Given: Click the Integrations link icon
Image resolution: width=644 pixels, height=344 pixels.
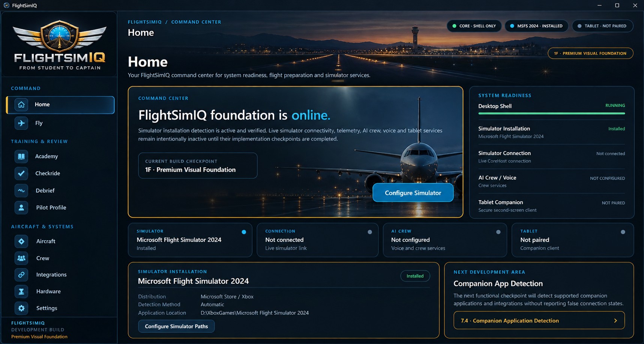Looking at the screenshot, I should tap(21, 275).
